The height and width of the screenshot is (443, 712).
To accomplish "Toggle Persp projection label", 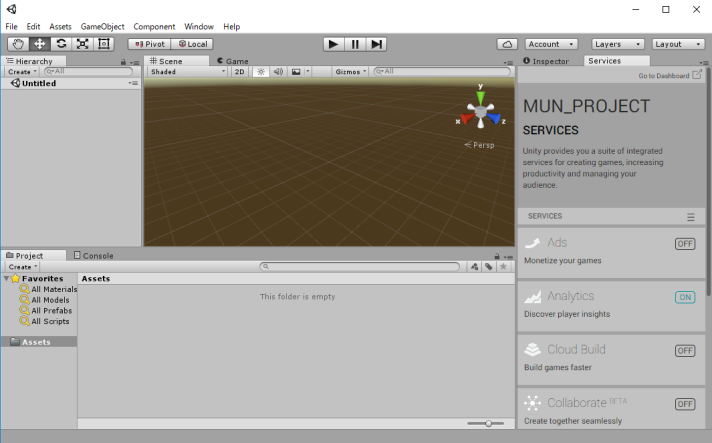I will point(480,145).
